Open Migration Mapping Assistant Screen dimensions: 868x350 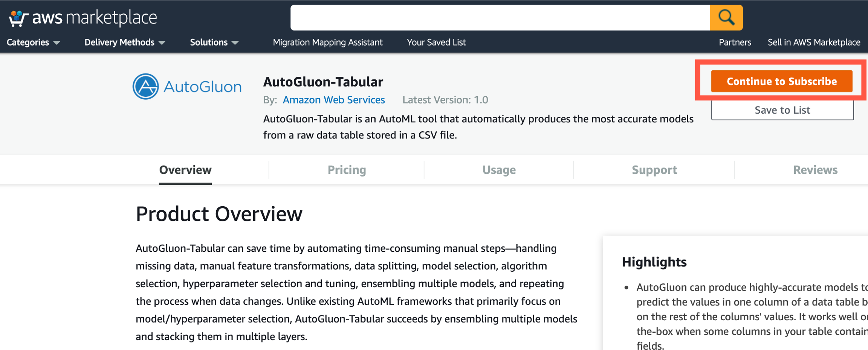(327, 42)
